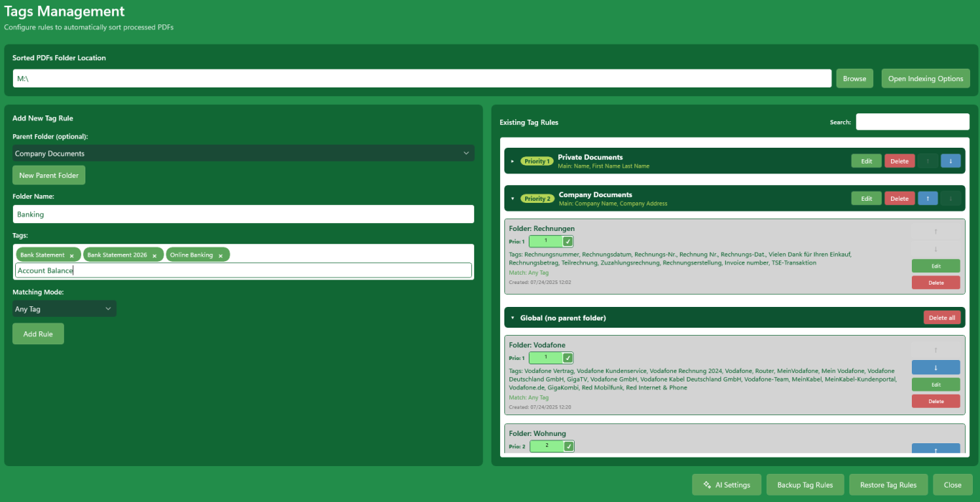The height and width of the screenshot is (502, 980).
Task: Click greyed up arrow of Vodafone folder
Action: click(x=936, y=350)
